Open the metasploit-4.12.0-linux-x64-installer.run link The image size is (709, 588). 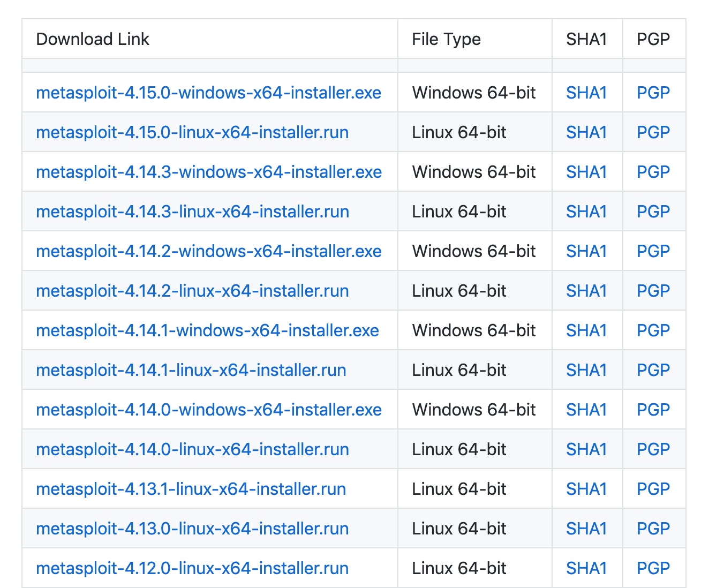192,568
